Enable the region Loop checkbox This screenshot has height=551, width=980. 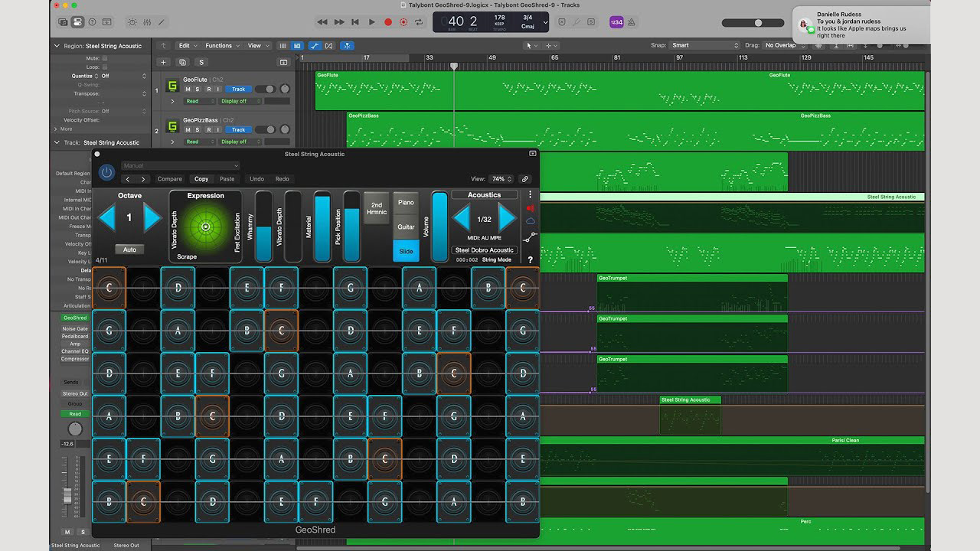[x=105, y=67]
